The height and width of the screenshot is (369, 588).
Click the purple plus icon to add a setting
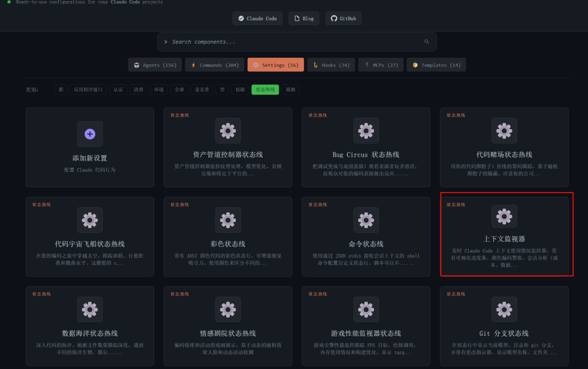click(90, 134)
